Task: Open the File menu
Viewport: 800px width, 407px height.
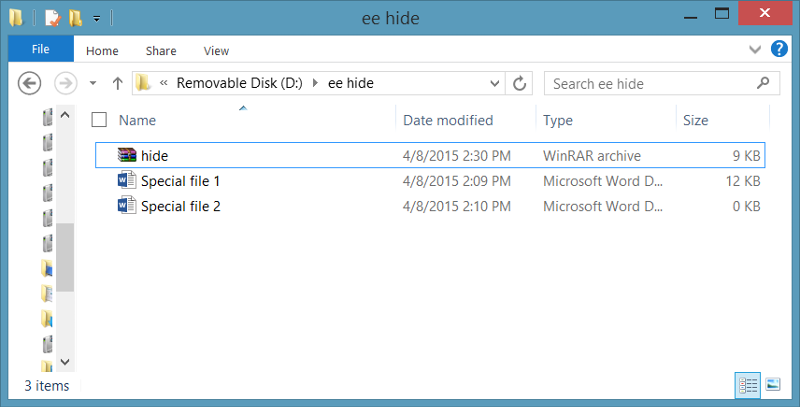Action: [41, 49]
